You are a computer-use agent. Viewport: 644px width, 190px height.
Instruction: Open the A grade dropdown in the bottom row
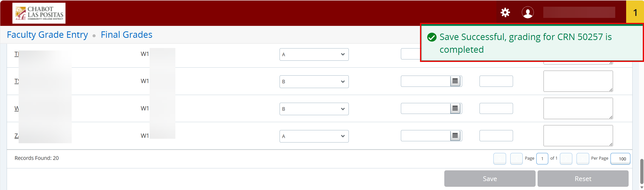314,136
